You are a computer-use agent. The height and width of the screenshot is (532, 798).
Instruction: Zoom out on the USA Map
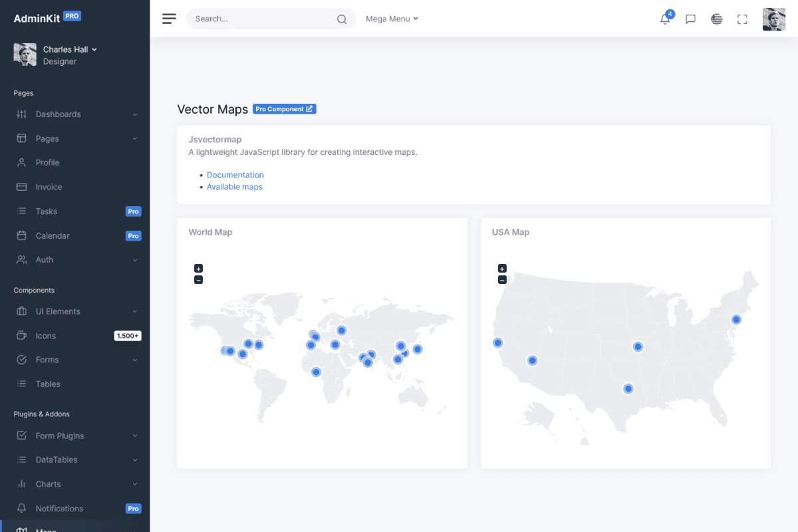point(502,280)
